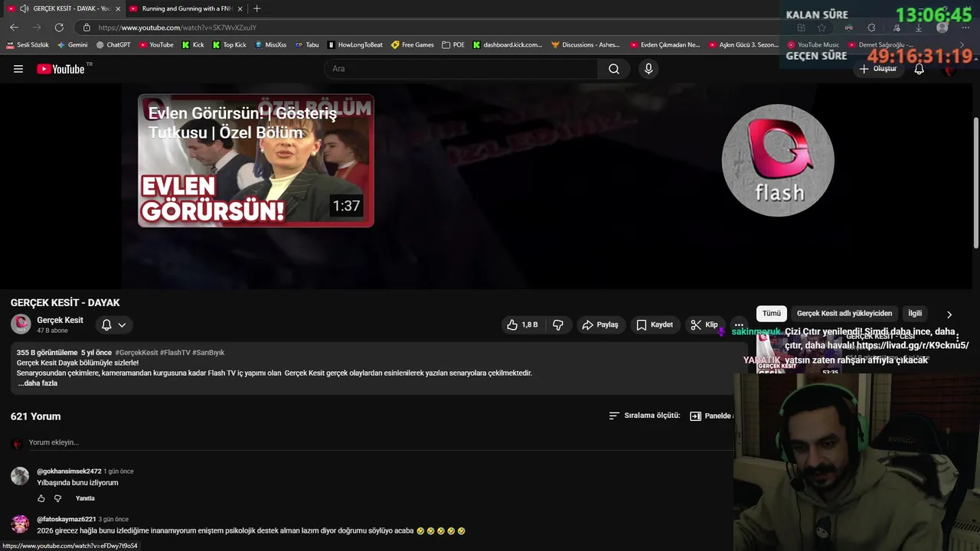Dislike the video with thumbs down
Viewport: 980px width, 551px height.
click(x=558, y=325)
